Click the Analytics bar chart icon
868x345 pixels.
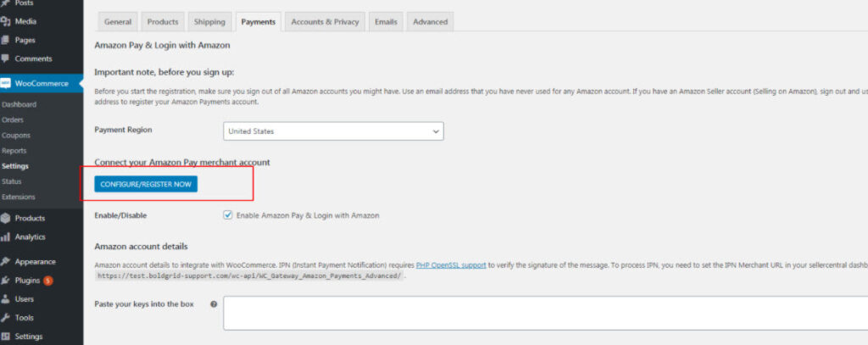pyautogui.click(x=6, y=237)
